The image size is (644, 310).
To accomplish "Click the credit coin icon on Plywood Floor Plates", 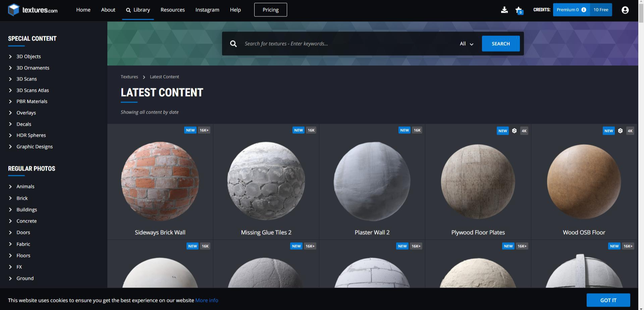I will pyautogui.click(x=514, y=131).
